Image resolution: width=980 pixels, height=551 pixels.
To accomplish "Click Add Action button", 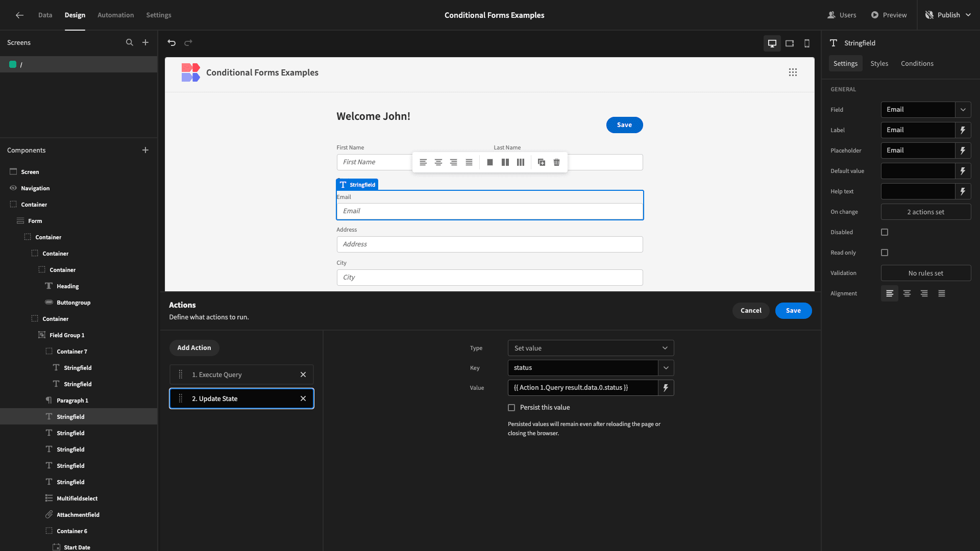I will pyautogui.click(x=194, y=348).
